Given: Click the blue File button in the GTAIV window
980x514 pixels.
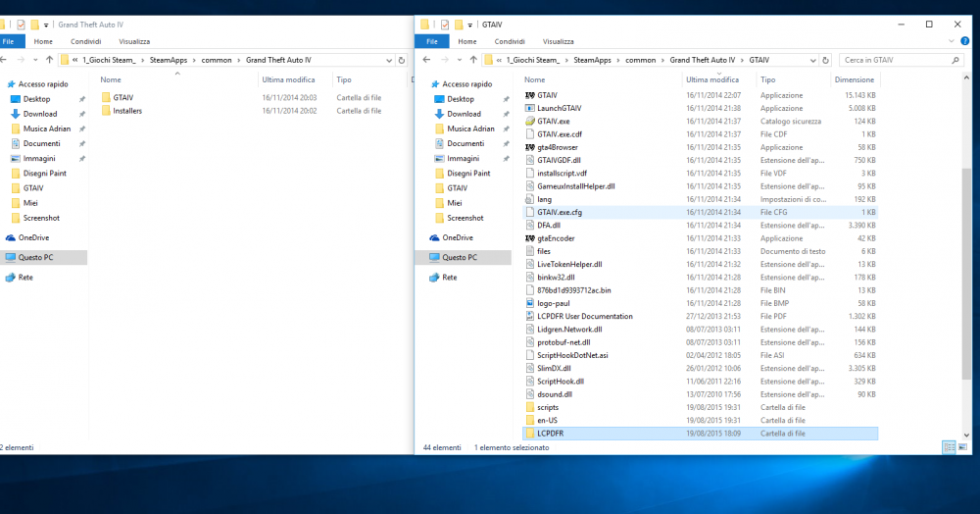Looking at the screenshot, I should coord(429,42).
